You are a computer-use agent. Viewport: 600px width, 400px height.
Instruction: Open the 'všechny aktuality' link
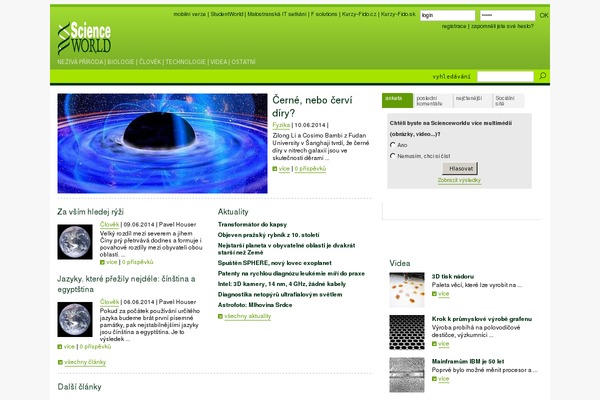pyautogui.click(x=248, y=316)
